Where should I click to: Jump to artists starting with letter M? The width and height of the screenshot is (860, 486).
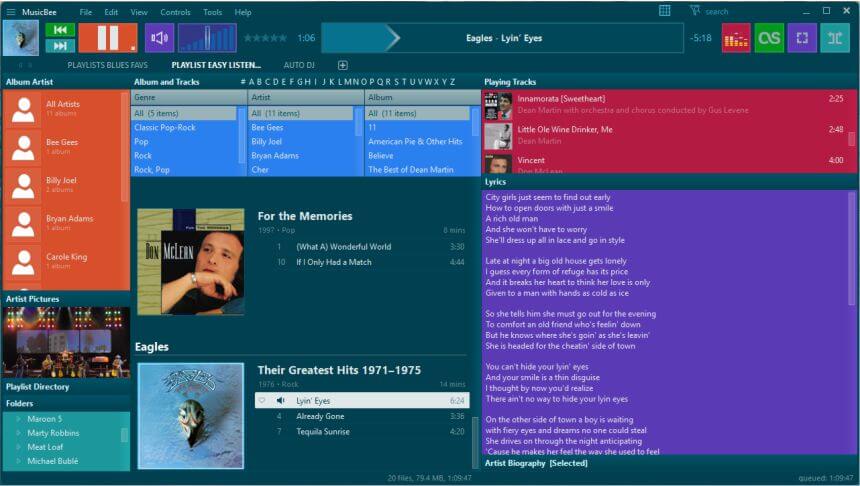347,82
